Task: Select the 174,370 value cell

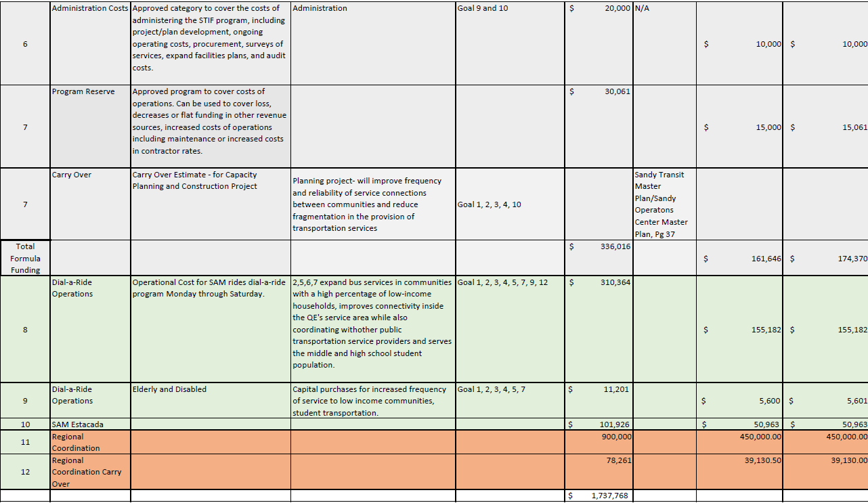Action: [825, 258]
